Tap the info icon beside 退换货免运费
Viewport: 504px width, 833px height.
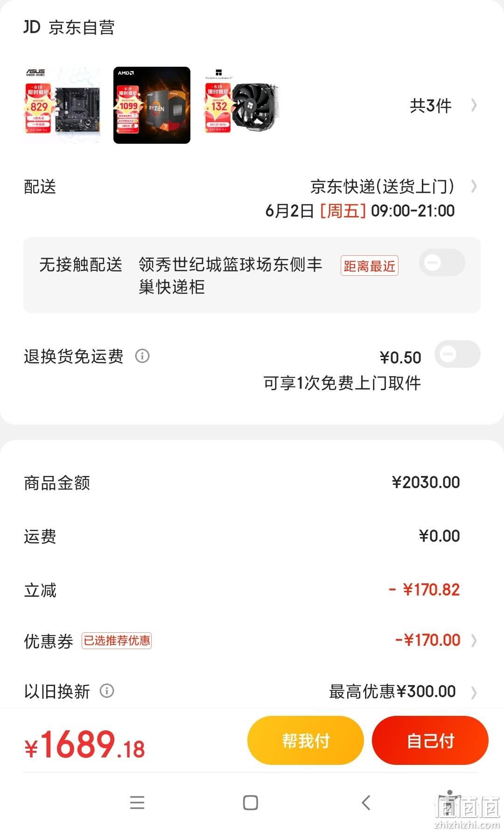point(142,356)
